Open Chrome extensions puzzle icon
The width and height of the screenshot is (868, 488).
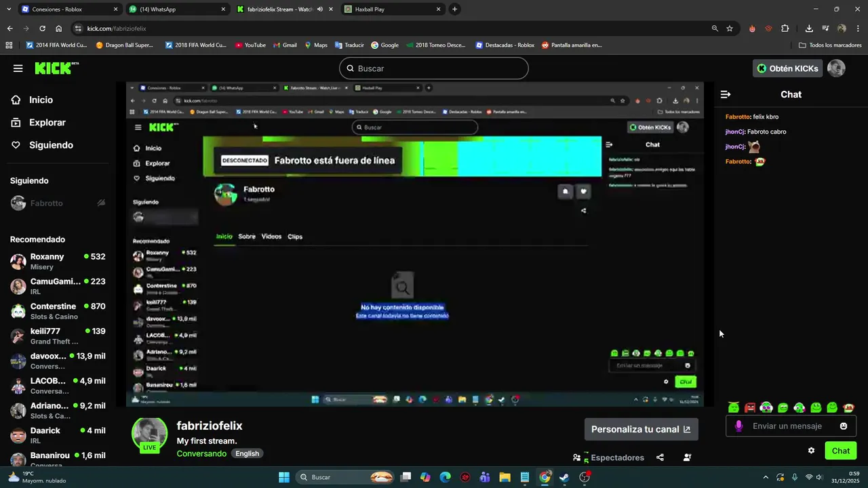tap(785, 28)
